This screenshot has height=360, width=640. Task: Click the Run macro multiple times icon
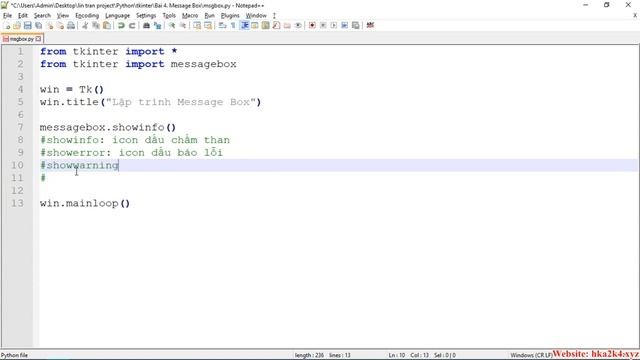(344, 25)
